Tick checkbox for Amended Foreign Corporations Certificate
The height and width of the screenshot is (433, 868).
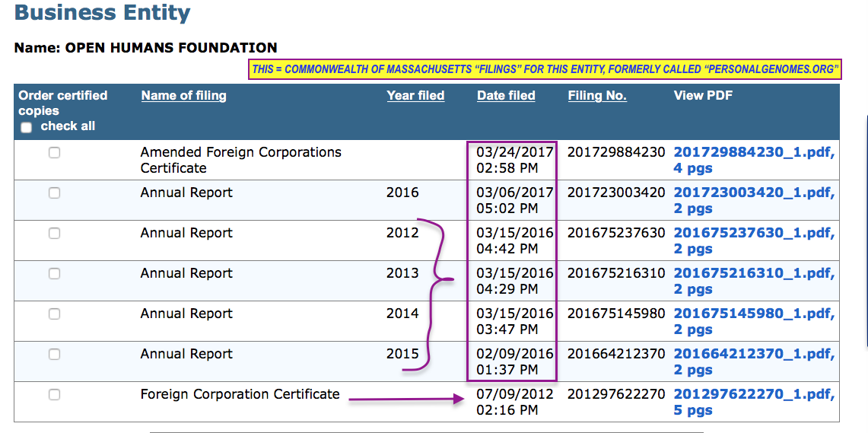[54, 153]
